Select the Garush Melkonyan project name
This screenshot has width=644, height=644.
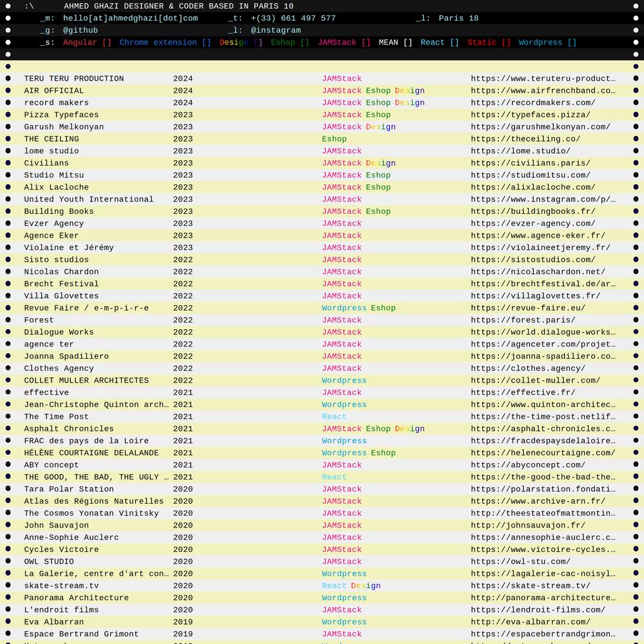pos(64,127)
